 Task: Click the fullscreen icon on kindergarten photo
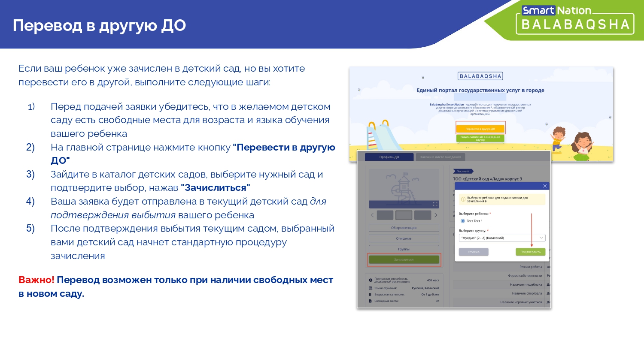point(434,204)
